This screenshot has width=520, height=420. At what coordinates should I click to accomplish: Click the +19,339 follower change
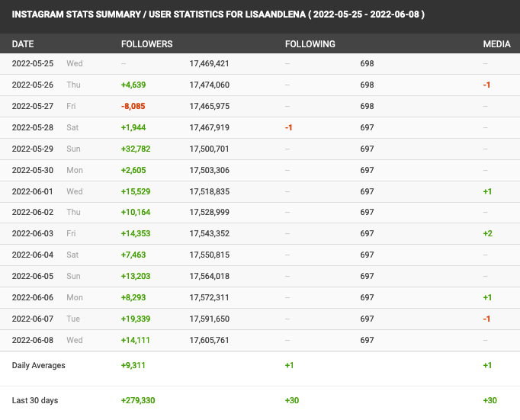tap(136, 319)
